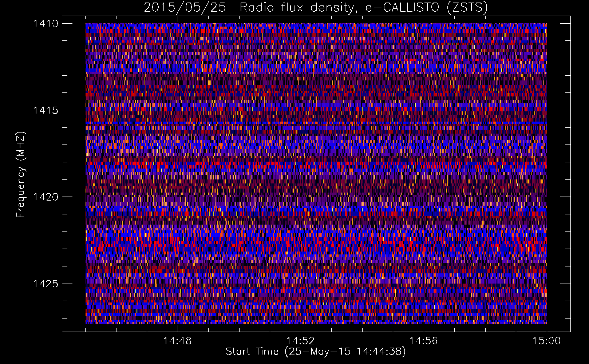This screenshot has height=364, width=589.
Task: Click the 1410 frequency tick label
Action: [x=46, y=24]
